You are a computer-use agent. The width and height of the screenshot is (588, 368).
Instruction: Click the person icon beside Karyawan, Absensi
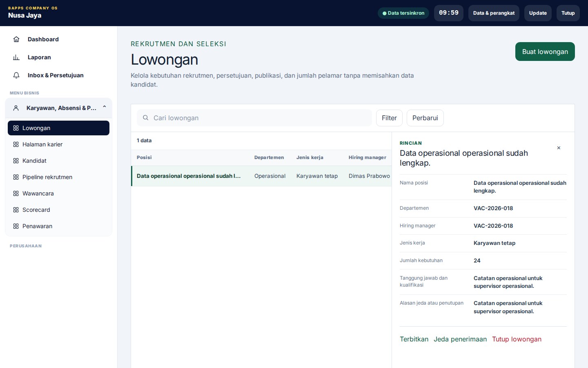pos(16,108)
